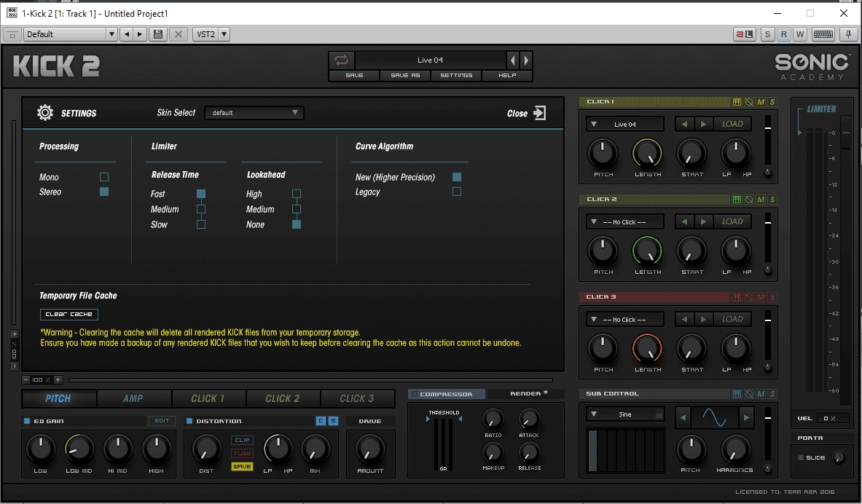862x504 pixels.
Task: Switch to the CLICK 3 tab
Action: click(x=357, y=398)
